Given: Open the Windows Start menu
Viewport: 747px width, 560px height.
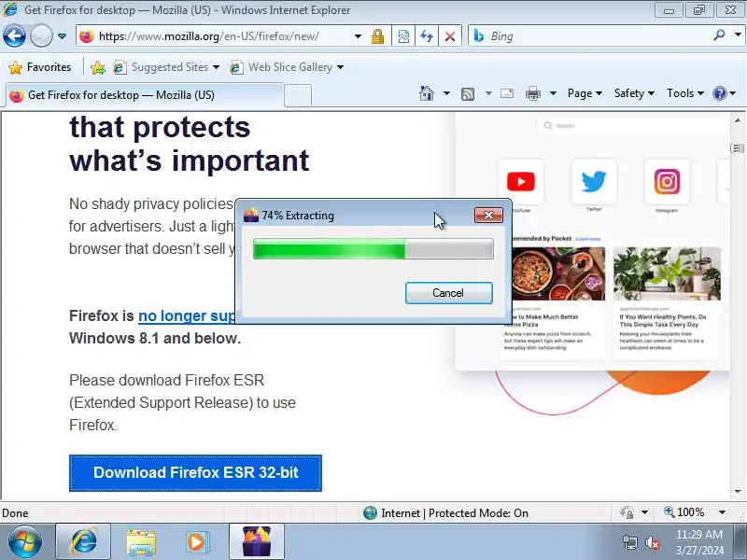Looking at the screenshot, I should 25,542.
